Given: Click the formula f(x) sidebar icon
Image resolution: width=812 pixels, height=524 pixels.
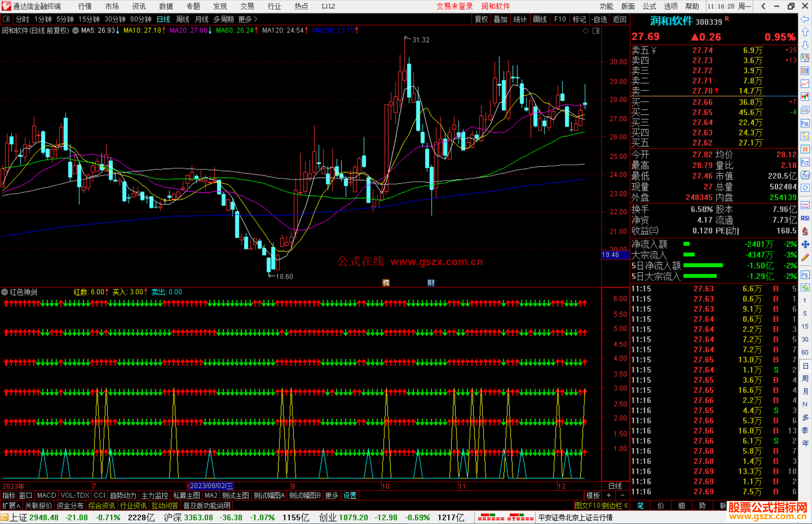Looking at the screenshot, I should pyautogui.click(x=805, y=175).
